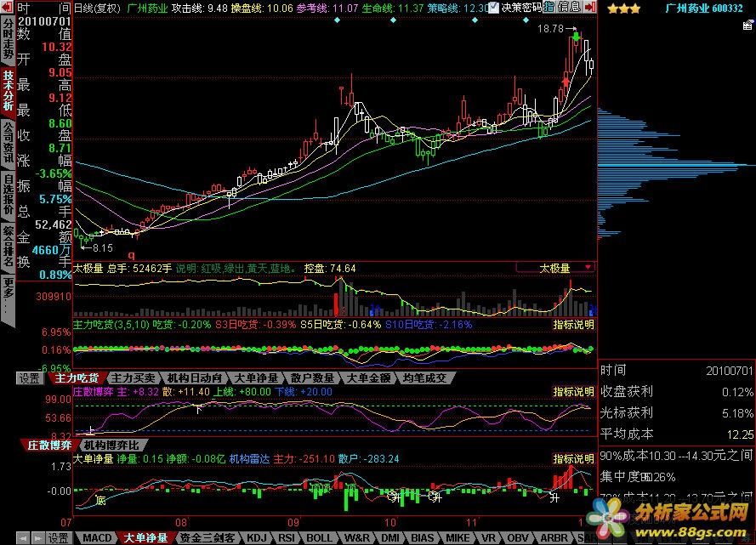Click the first cyan diamond marker above chart

point(337,20)
